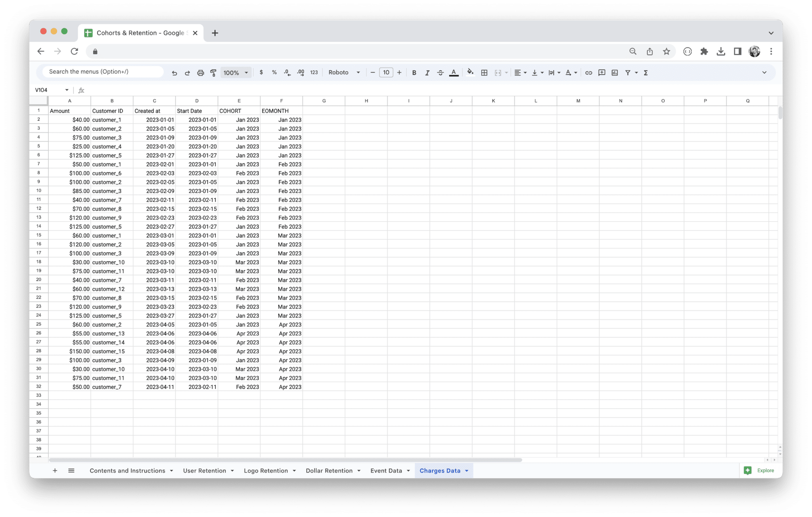Create a filter
The image size is (812, 517).
point(628,72)
